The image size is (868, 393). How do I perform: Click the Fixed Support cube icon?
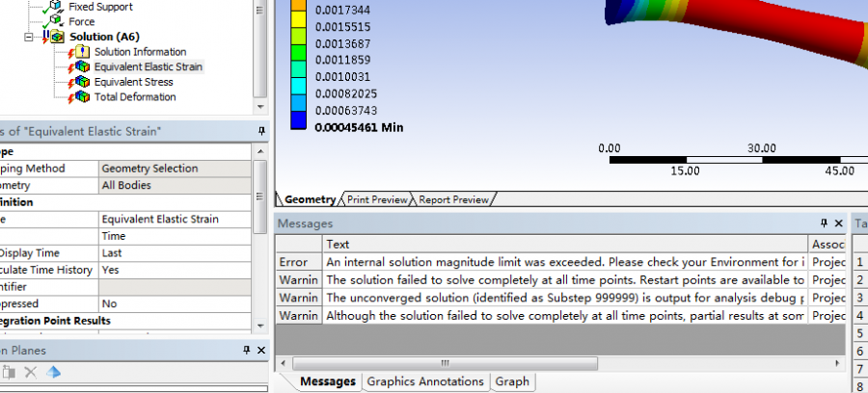[x=55, y=6]
